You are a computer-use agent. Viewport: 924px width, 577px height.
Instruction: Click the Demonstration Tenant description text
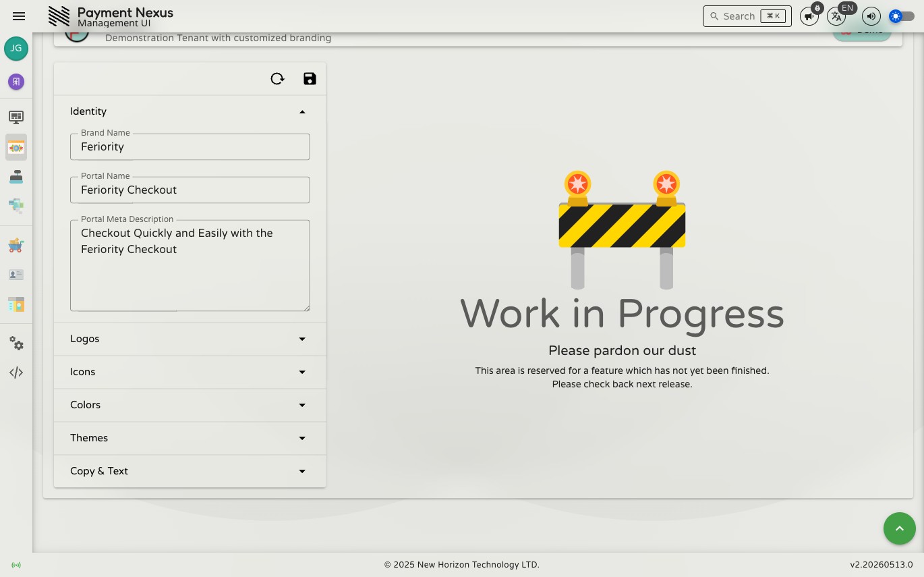218,38
